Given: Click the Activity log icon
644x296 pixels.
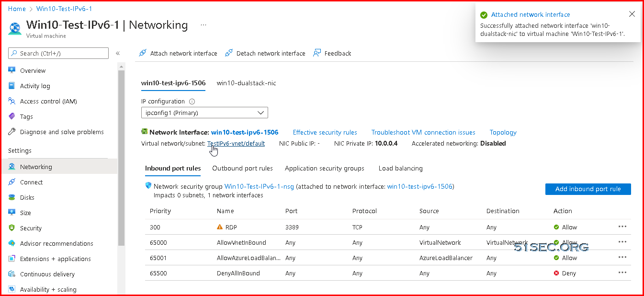Looking at the screenshot, I should pyautogui.click(x=12, y=86).
